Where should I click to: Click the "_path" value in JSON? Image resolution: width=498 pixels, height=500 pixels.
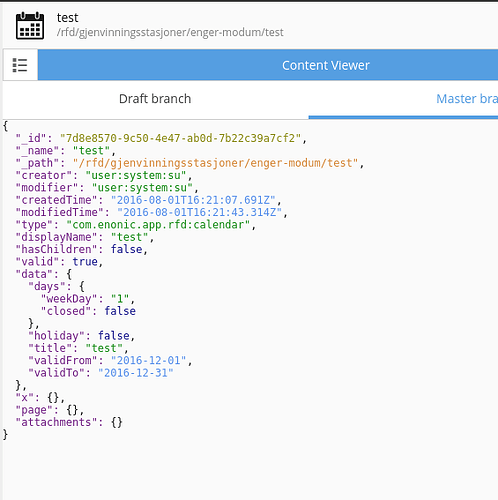click(215, 163)
